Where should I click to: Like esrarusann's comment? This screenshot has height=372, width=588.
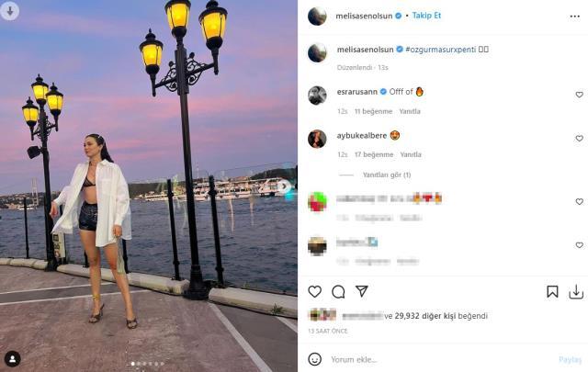(579, 95)
